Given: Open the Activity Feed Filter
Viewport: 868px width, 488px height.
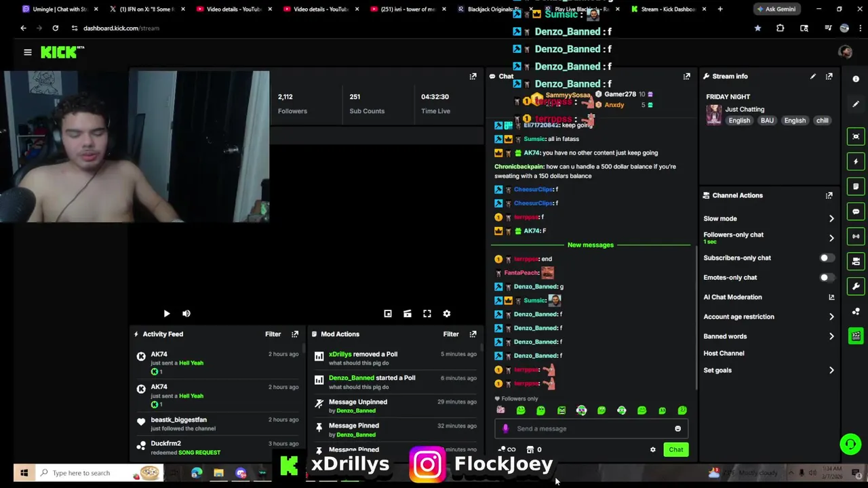Looking at the screenshot, I should coord(273,334).
